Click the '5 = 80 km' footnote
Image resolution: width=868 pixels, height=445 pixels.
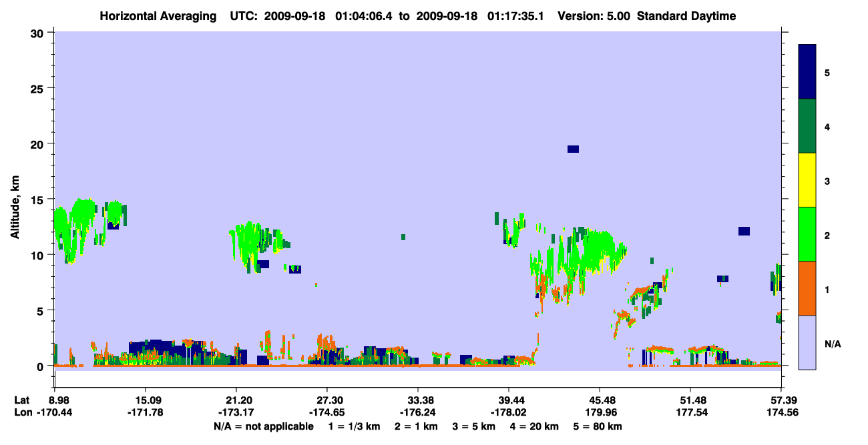tap(597, 426)
